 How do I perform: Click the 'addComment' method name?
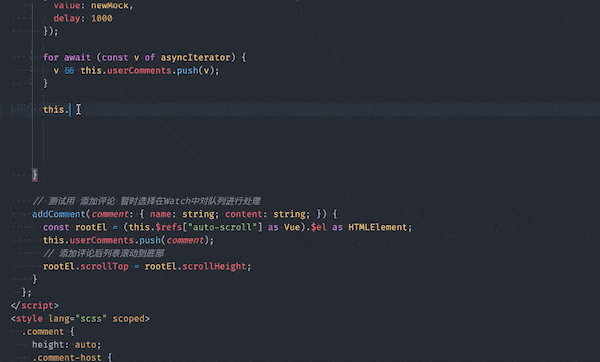(x=59, y=214)
